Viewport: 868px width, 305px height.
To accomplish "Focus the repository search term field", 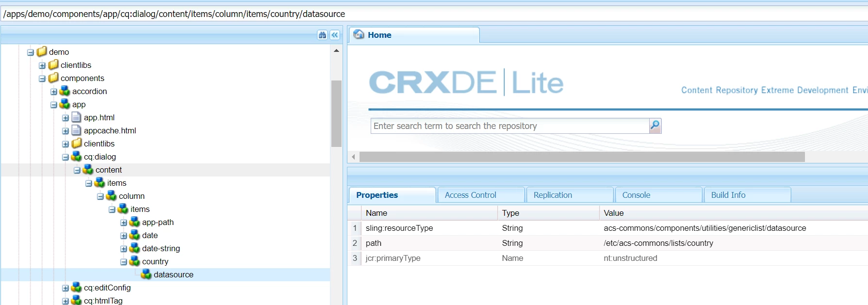I will tap(510, 126).
